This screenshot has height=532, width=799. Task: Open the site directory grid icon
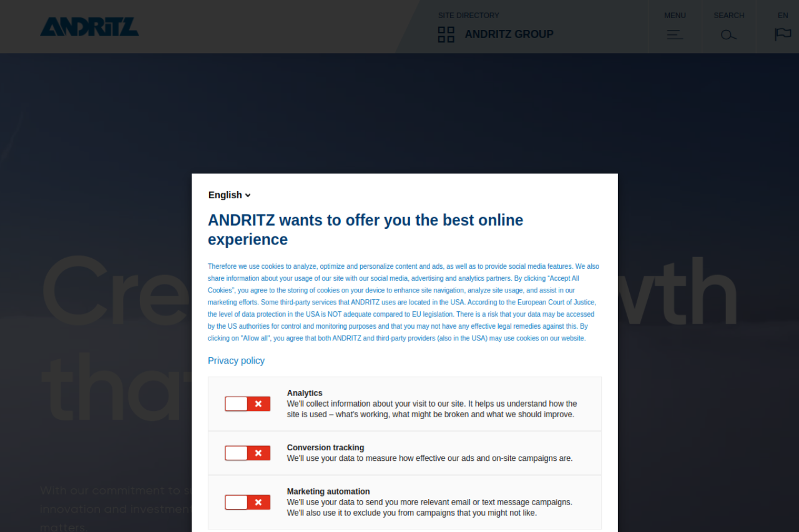coord(446,34)
